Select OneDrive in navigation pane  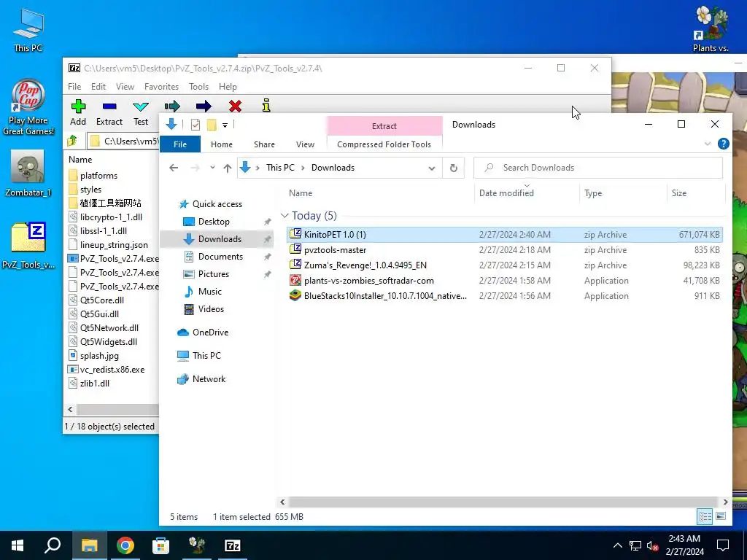tap(210, 332)
